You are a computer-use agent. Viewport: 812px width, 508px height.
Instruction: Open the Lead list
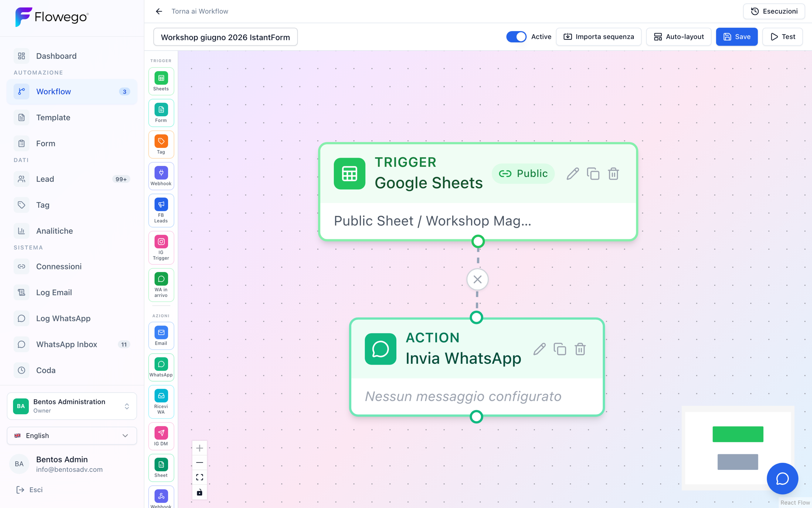tap(72, 179)
